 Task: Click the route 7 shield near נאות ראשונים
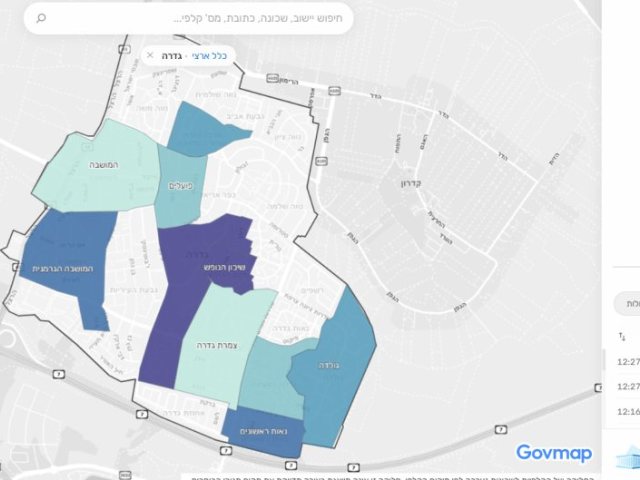click(226, 451)
